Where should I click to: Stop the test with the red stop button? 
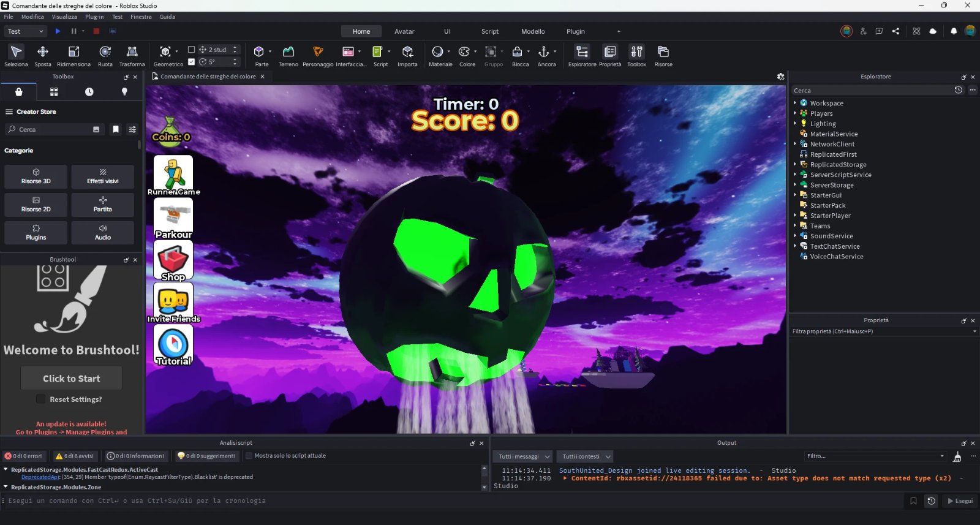point(96,31)
